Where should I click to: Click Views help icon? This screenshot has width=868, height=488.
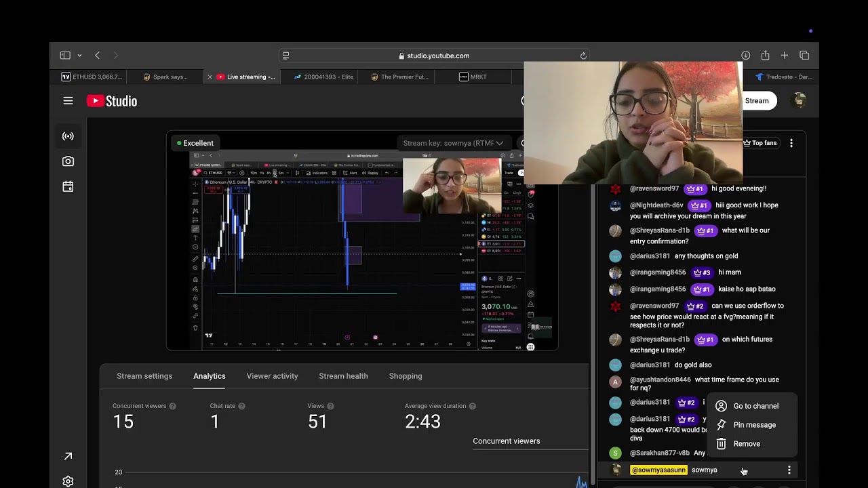coord(330,406)
